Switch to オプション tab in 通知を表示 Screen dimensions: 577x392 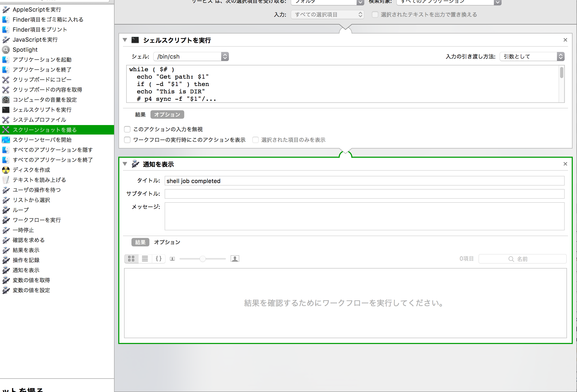(x=167, y=242)
